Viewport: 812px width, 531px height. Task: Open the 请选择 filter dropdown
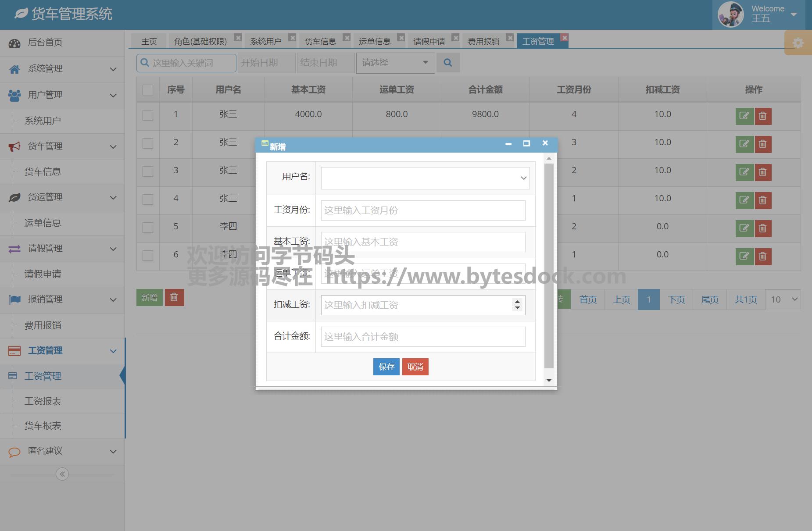[x=395, y=63]
